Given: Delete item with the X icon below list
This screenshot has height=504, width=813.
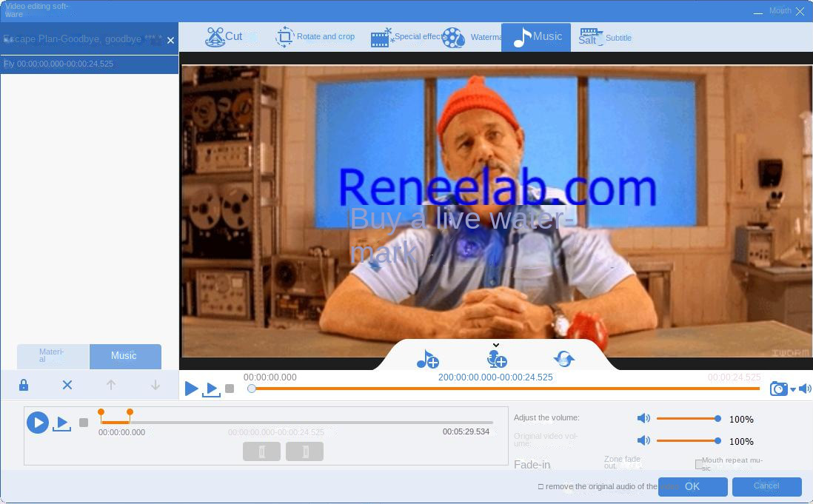Looking at the screenshot, I should point(67,386).
